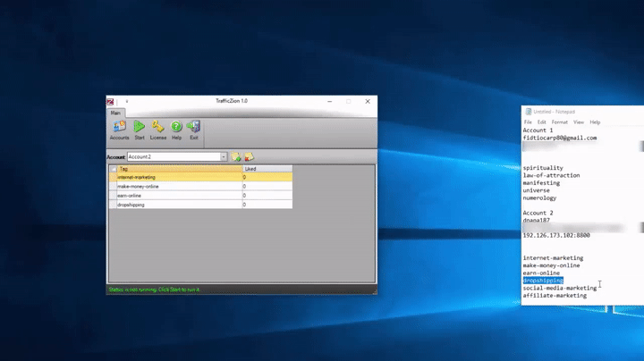Click 'universe' line in Notepad
Image resolution: width=644 pixels, height=361 pixels.
tap(536, 190)
